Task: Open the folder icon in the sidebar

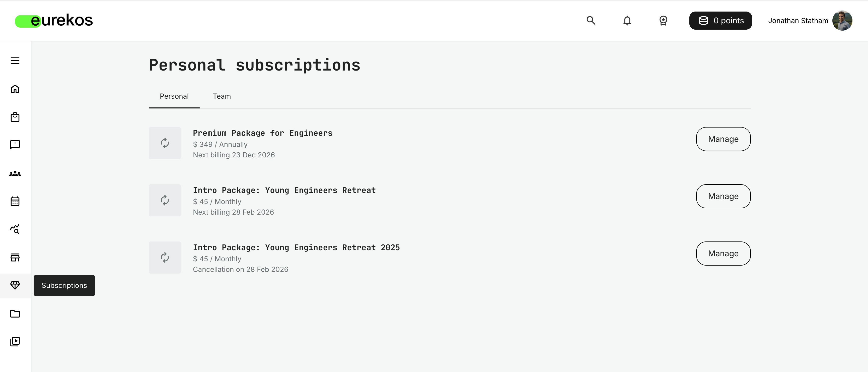Action: [x=15, y=314]
